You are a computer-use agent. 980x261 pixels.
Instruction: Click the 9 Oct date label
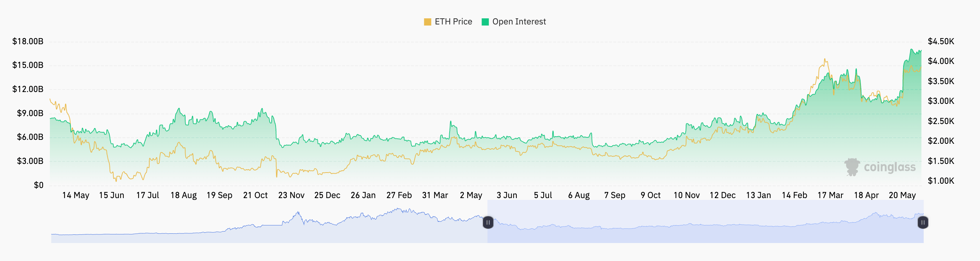point(651,195)
